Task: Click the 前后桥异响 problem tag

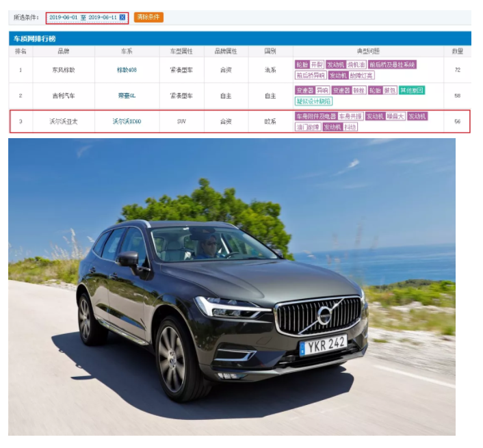Action: 311,75
